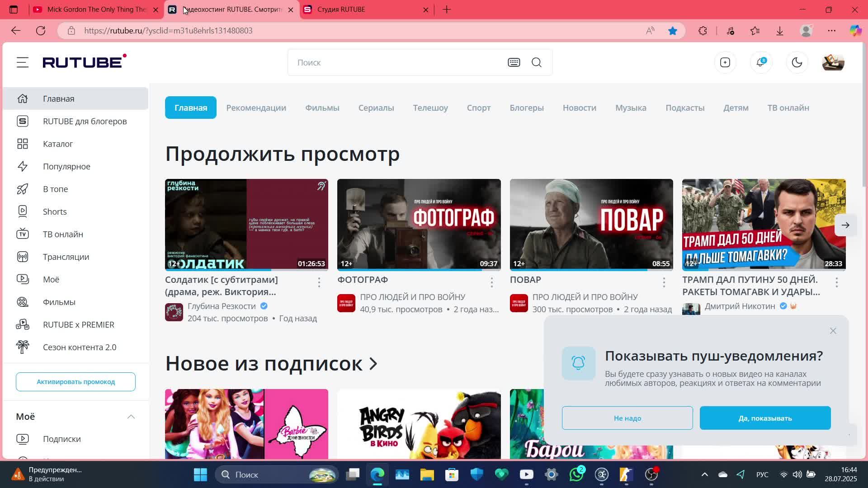The width and height of the screenshot is (868, 488).
Task: Click the upload video plus icon
Action: click(725, 62)
